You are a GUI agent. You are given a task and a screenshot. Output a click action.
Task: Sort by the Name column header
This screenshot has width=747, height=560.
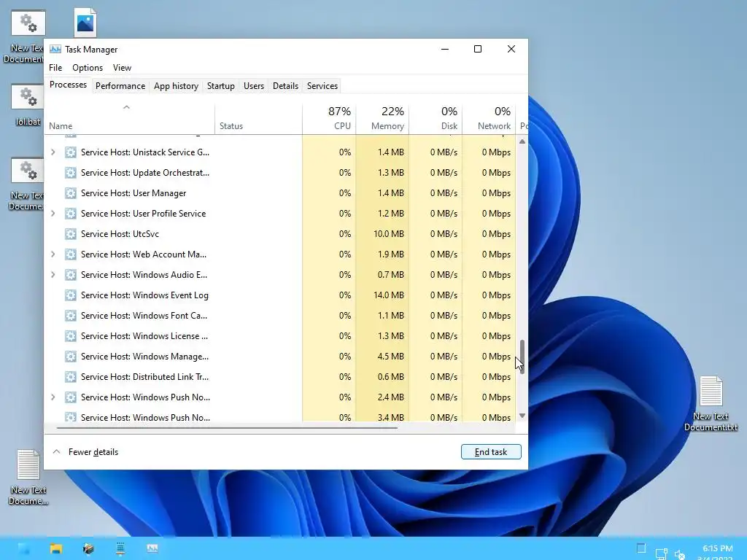[130, 118]
